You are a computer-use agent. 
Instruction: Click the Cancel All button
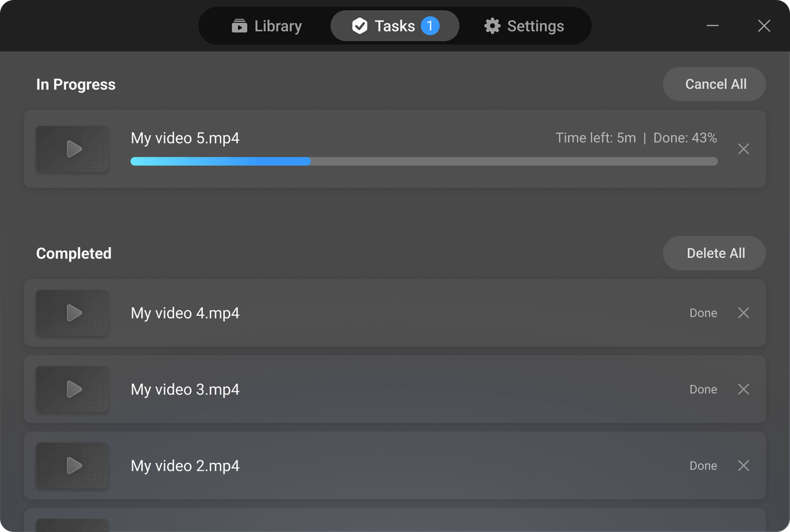point(715,84)
